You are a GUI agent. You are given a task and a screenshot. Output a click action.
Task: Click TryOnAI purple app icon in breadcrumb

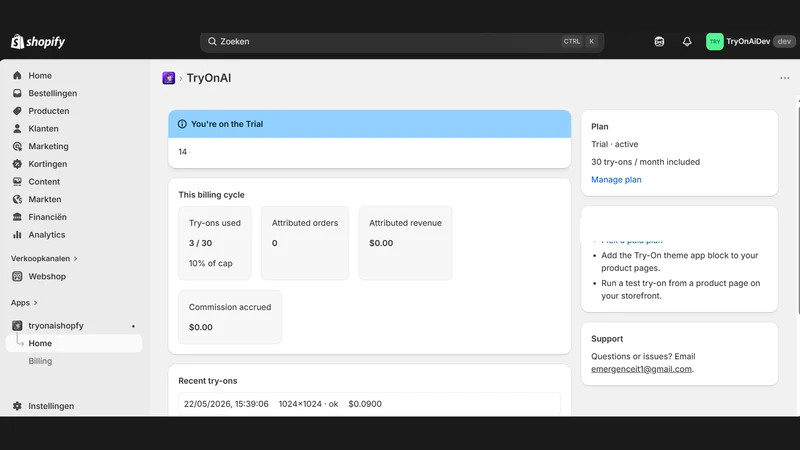click(x=168, y=78)
